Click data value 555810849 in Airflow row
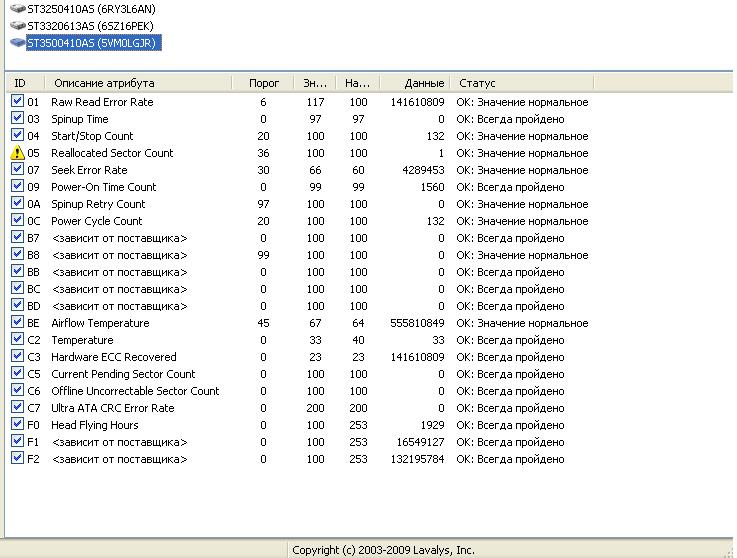This screenshot has width=737, height=558. pos(417,323)
